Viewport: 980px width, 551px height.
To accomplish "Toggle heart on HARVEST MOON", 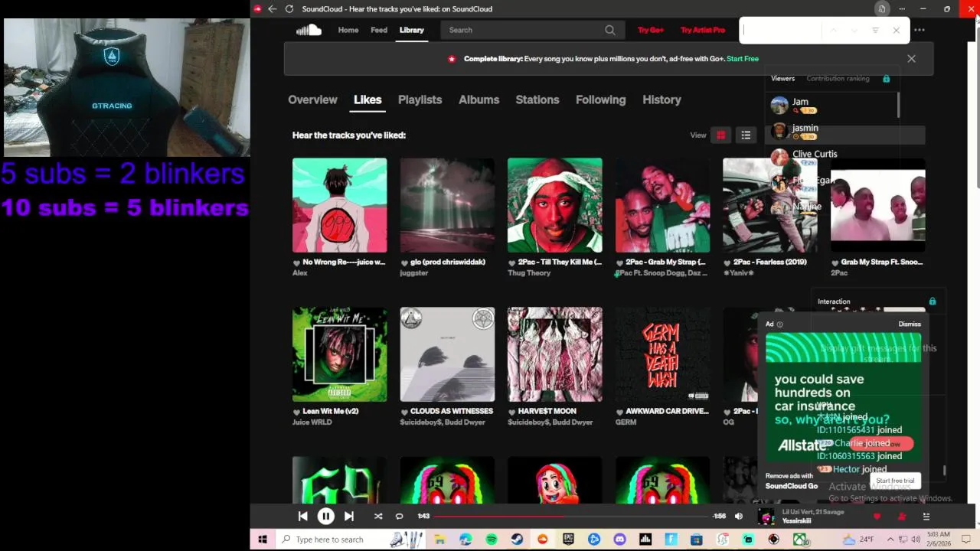I will 512,412.
